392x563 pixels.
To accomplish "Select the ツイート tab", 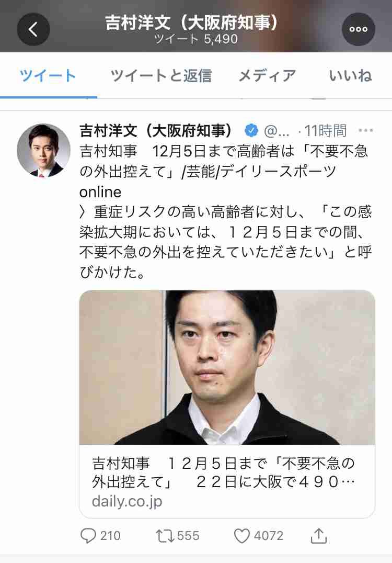I will click(x=48, y=75).
